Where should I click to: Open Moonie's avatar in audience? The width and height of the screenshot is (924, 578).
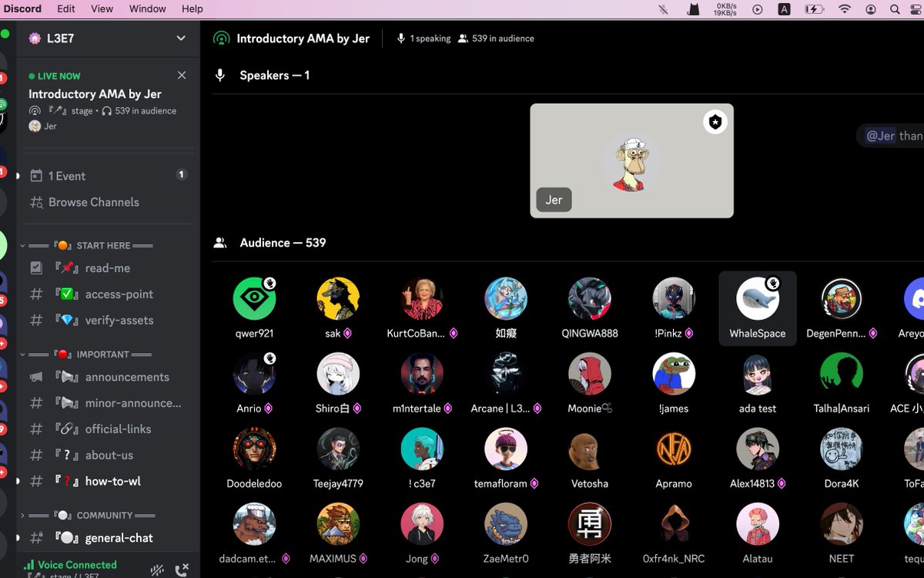(590, 374)
